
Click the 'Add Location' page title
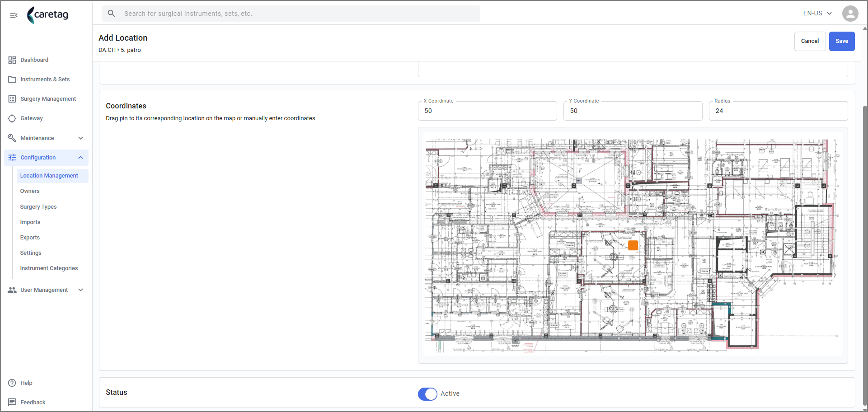pos(123,38)
